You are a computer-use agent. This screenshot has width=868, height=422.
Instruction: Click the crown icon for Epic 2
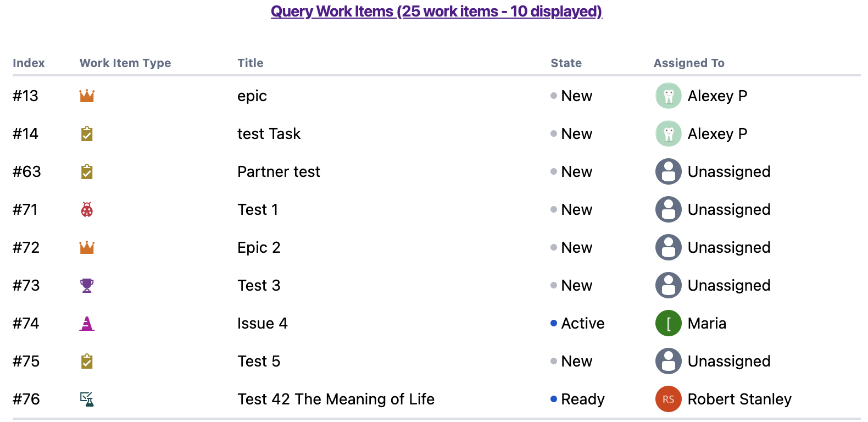click(x=87, y=248)
